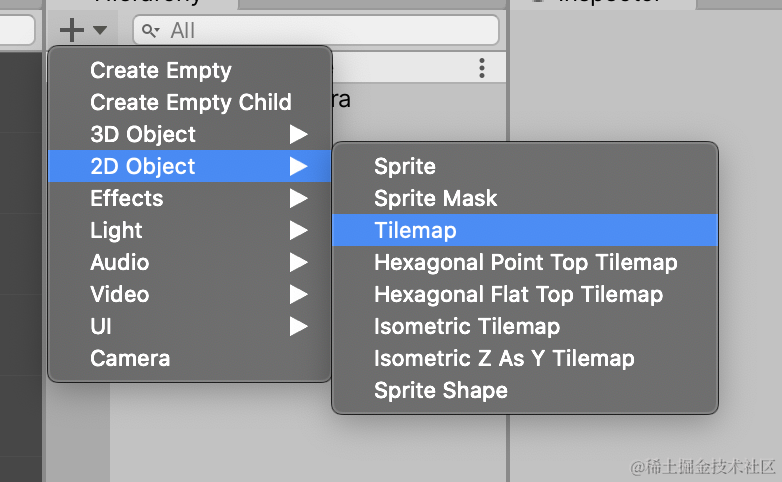This screenshot has height=482, width=782.
Task: Create a Camera object from the menu
Action: (190, 358)
